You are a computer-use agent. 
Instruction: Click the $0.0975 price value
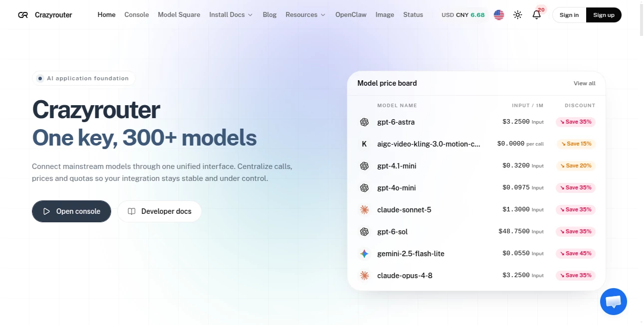[x=516, y=188]
